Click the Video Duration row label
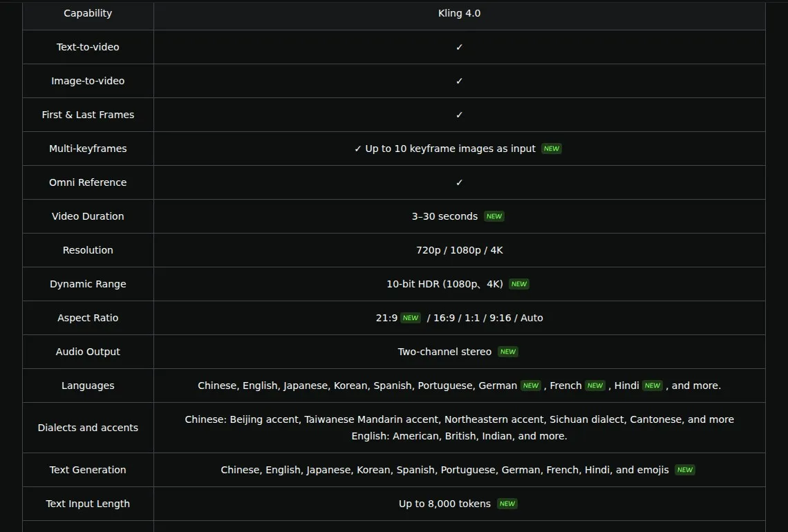The width and height of the screenshot is (788, 532). click(x=88, y=216)
